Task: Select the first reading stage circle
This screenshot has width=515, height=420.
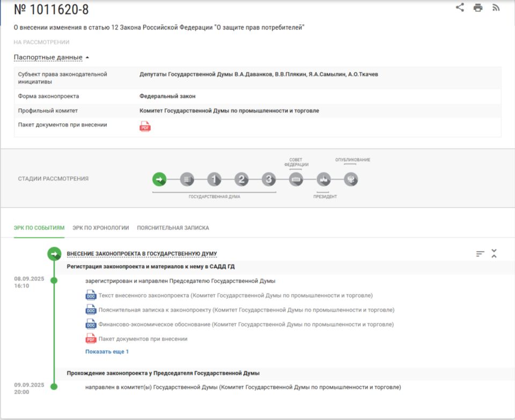Action: (214, 179)
